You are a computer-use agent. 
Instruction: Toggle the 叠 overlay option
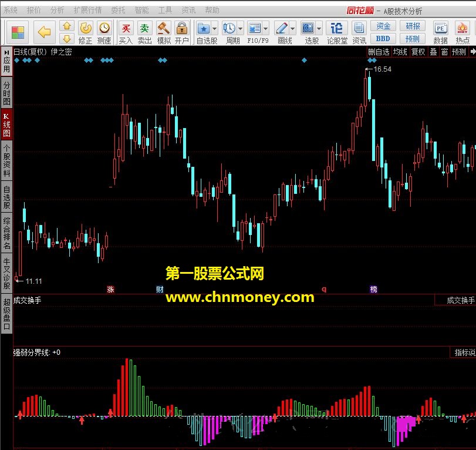(434, 52)
